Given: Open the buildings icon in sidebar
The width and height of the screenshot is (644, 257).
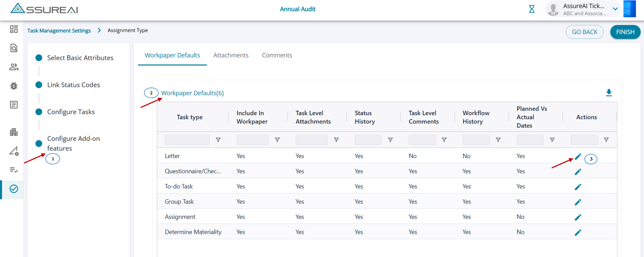Looking at the screenshot, I should tap(14, 132).
